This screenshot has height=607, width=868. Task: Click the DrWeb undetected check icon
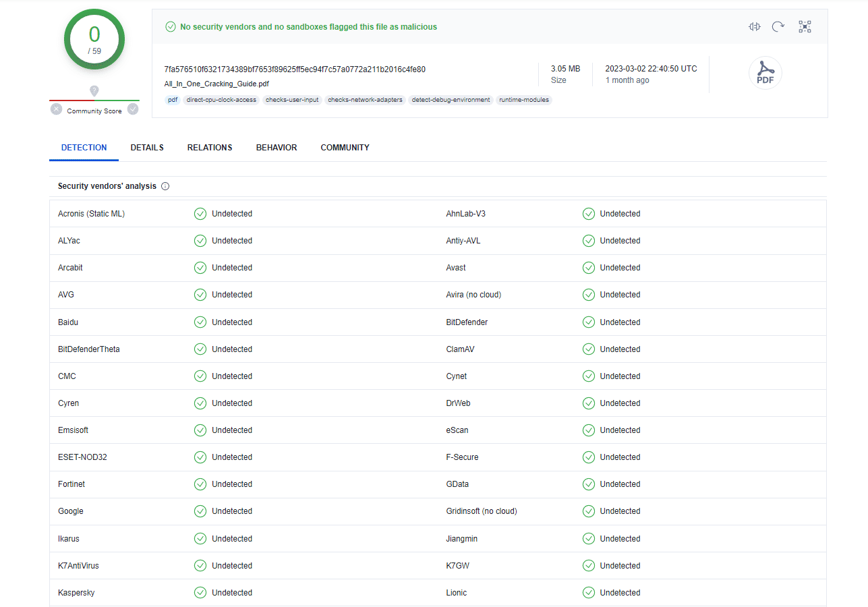tap(589, 403)
